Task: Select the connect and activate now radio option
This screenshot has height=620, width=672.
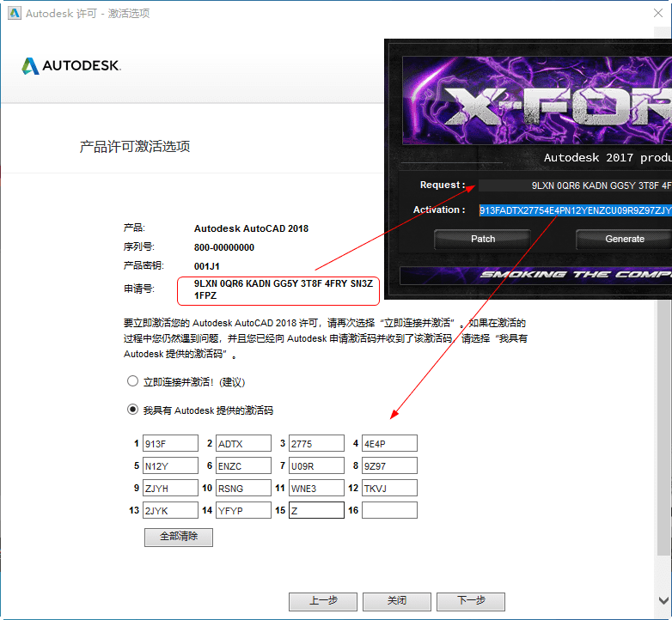Action: pyautogui.click(x=132, y=381)
